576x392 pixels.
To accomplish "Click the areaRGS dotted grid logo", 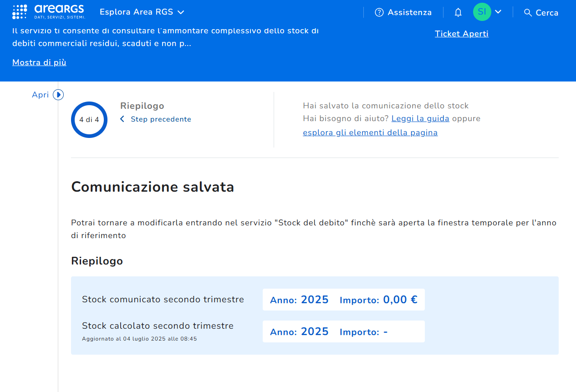I will (20, 12).
